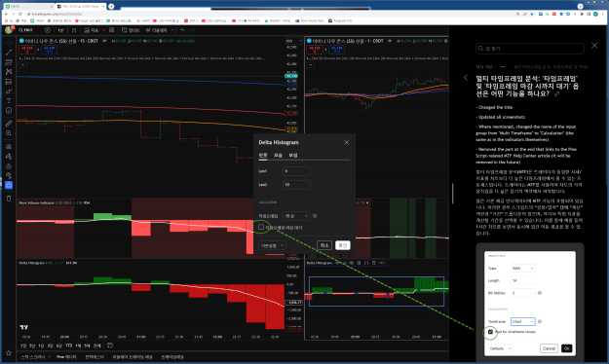Image resolution: width=609 pixels, height=364 pixels.
Task: Open settings gear on right Delta Histogram legend
Action: 359,263
